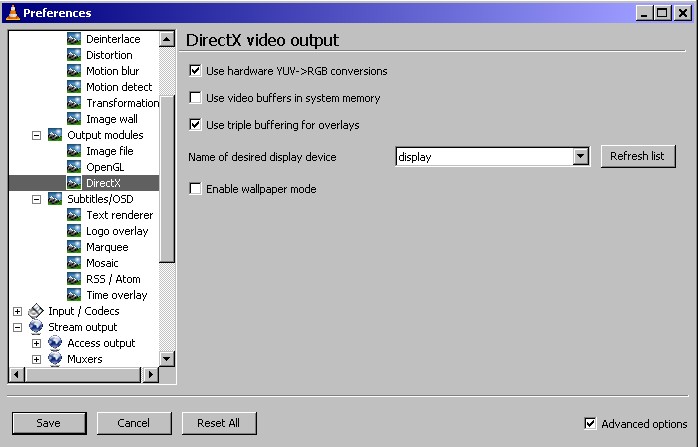Click the display device name field

coord(484,157)
